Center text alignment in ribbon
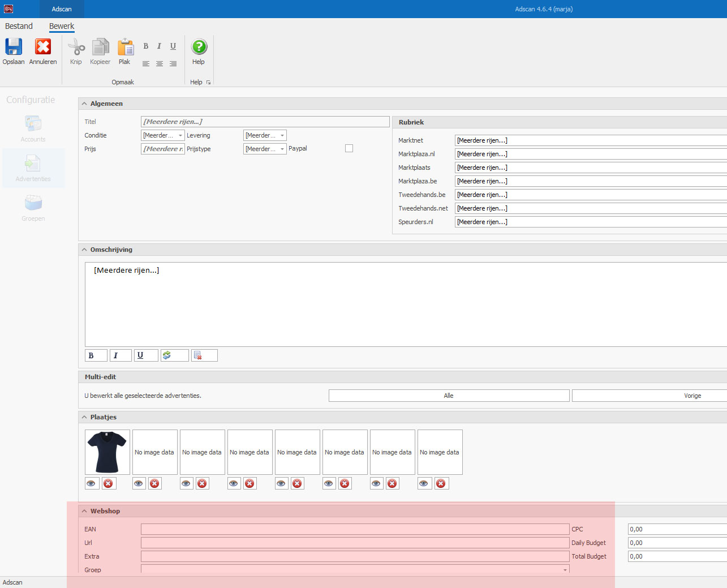The height and width of the screenshot is (588, 727). tap(159, 63)
